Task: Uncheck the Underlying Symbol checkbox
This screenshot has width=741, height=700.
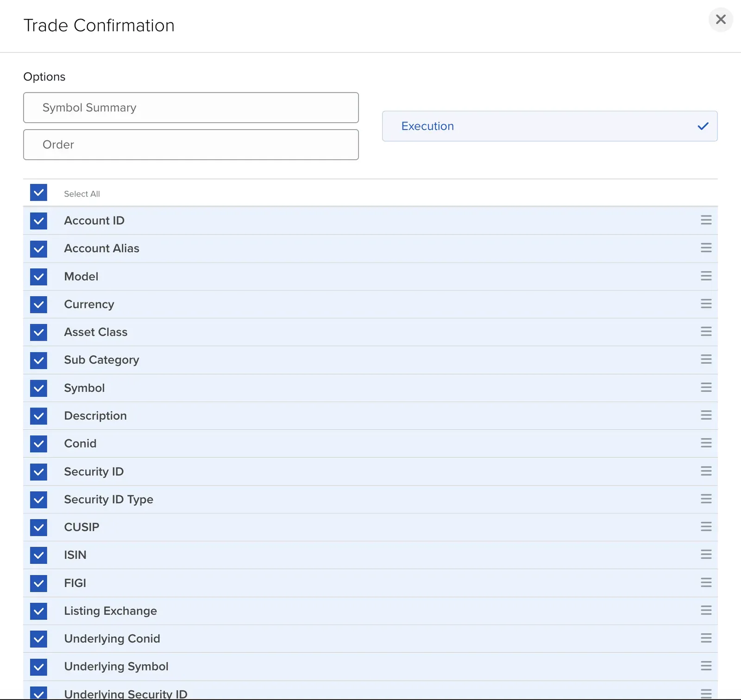Action: pos(38,667)
